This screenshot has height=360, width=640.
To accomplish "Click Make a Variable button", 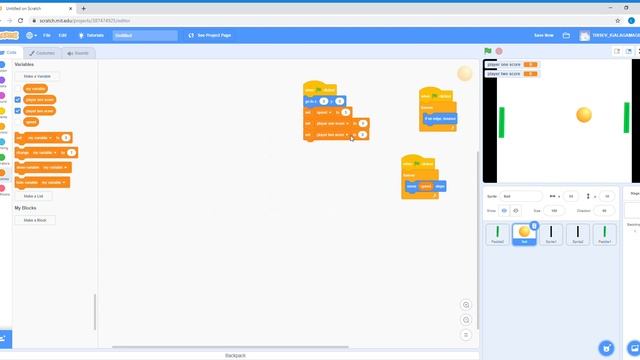I will (37, 76).
